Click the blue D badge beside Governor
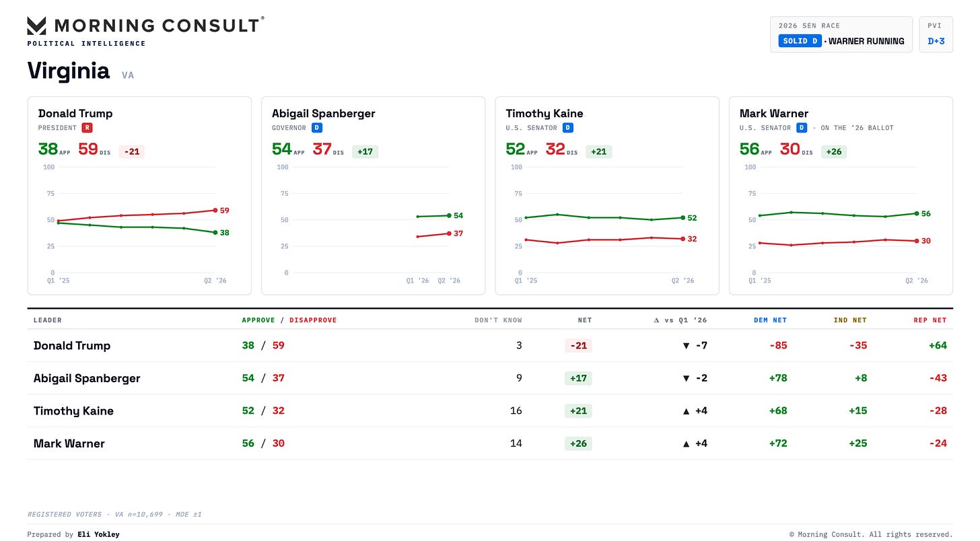Viewport: 980px width, 541px height. pyautogui.click(x=317, y=127)
